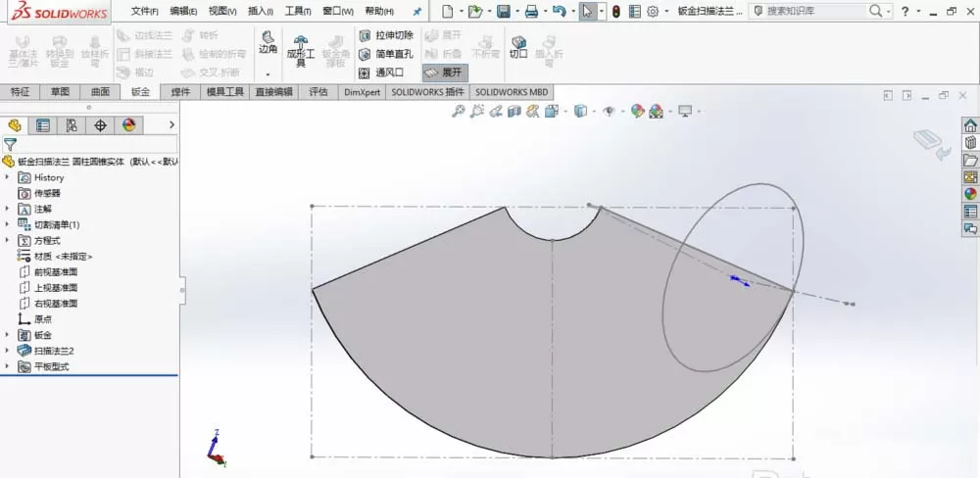Click the rebuild traffic light icon
This screenshot has height=478, width=980.
(615, 11)
